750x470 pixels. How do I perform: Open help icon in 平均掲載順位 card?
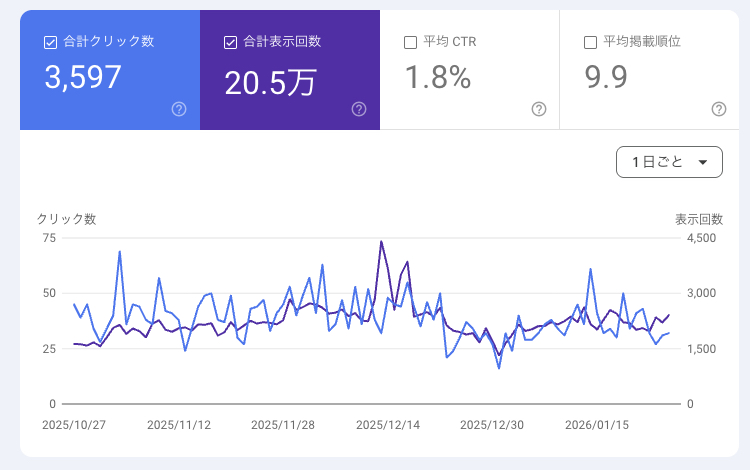point(718,109)
